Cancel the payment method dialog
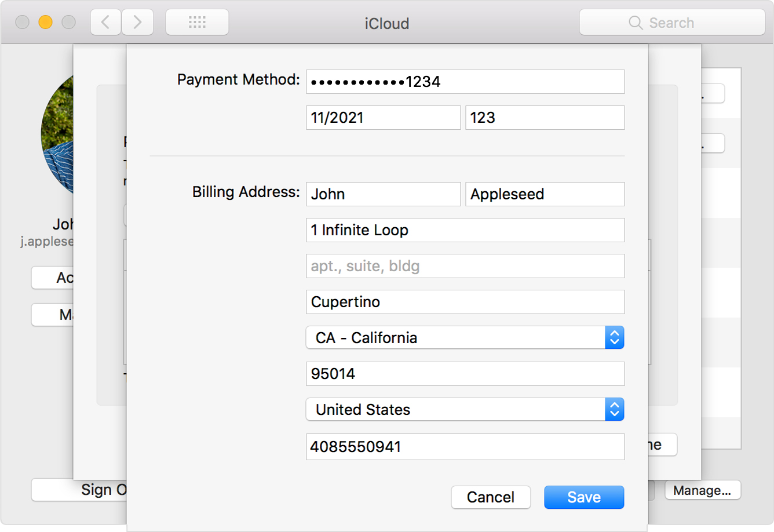The width and height of the screenshot is (774, 532). point(491,497)
